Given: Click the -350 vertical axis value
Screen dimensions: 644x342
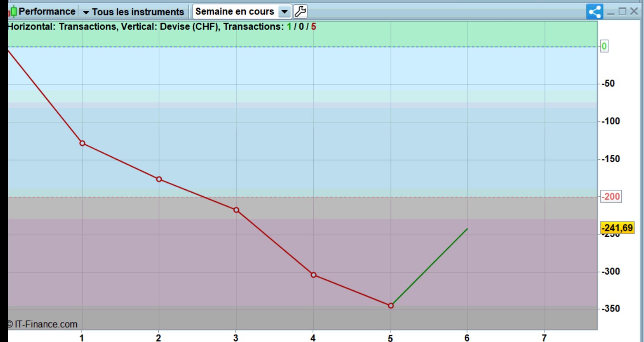Looking at the screenshot, I should [x=611, y=308].
